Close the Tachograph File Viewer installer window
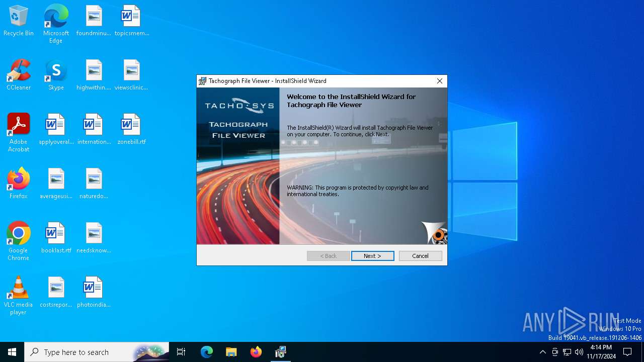 (439, 81)
